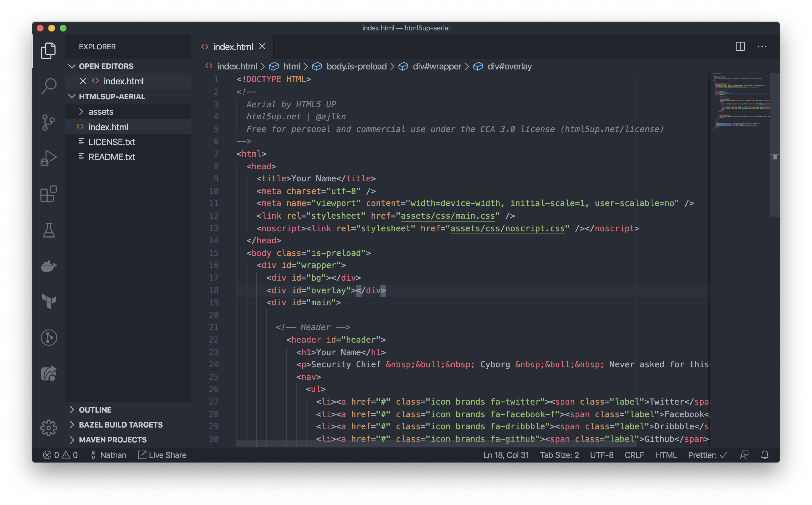Open the Docker view icon
The width and height of the screenshot is (812, 505).
(49, 266)
